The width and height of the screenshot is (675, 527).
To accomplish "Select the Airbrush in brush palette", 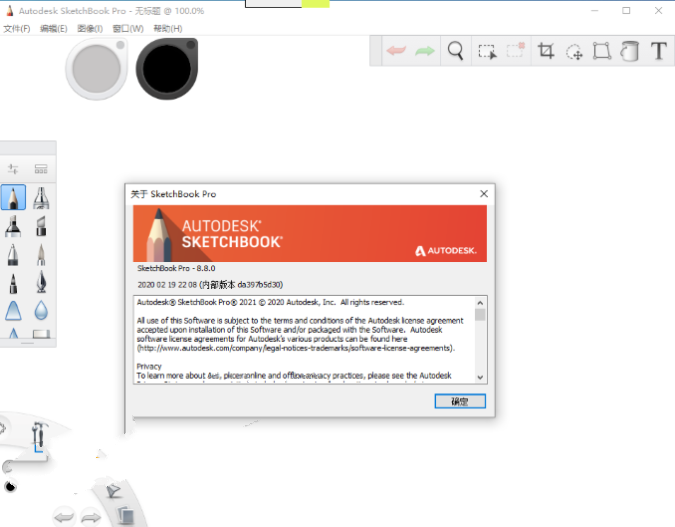I will click(41, 198).
